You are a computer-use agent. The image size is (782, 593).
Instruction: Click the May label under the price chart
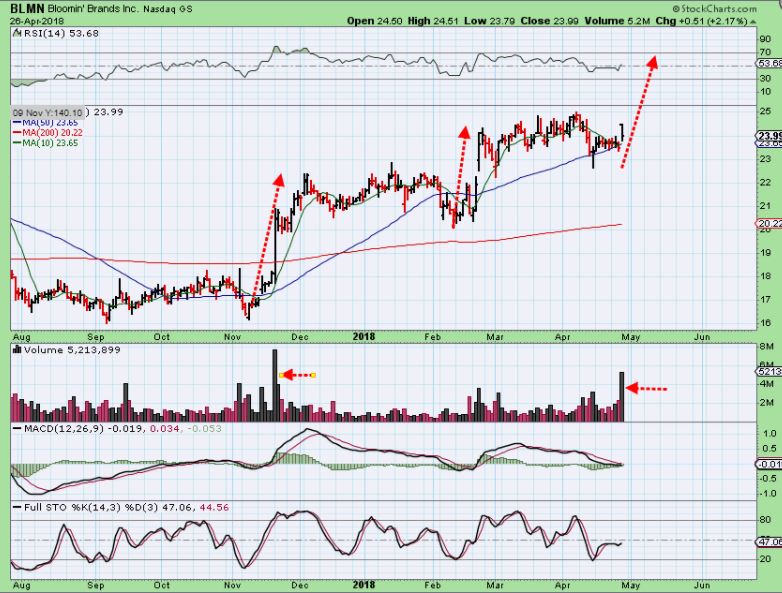point(631,337)
